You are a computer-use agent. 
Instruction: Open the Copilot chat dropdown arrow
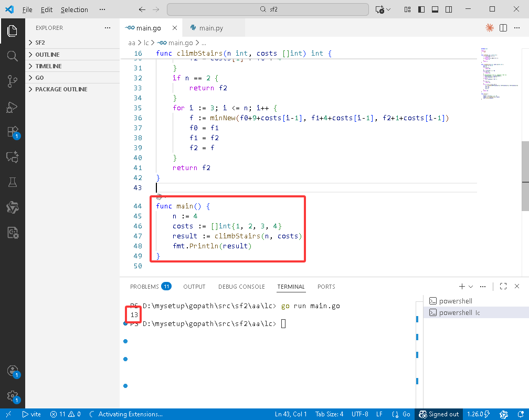(389, 9)
